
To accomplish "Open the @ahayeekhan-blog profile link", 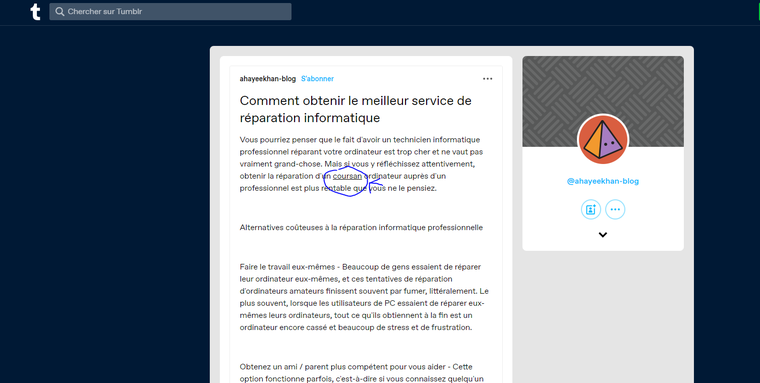I will 603,181.
